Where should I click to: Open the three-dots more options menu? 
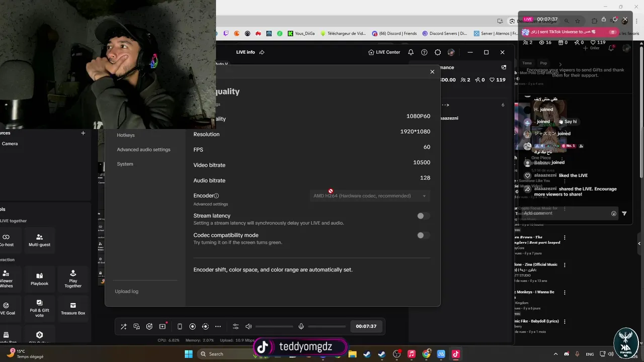(x=218, y=326)
